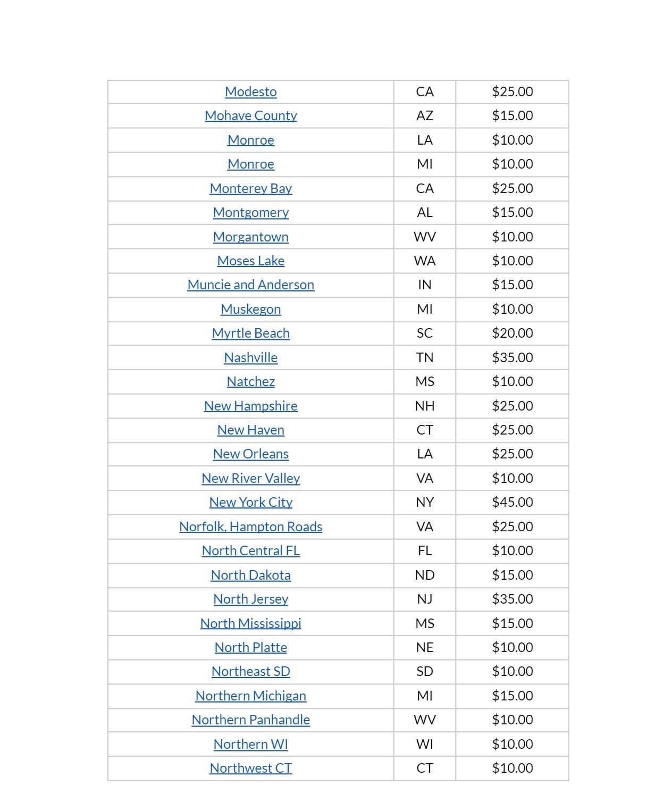This screenshot has width=672, height=802.
Task: Open the Monroe link in the MI row
Action: 250,164
